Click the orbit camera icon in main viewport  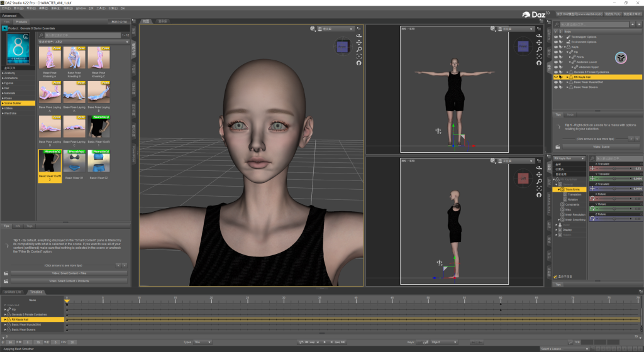[359, 36]
